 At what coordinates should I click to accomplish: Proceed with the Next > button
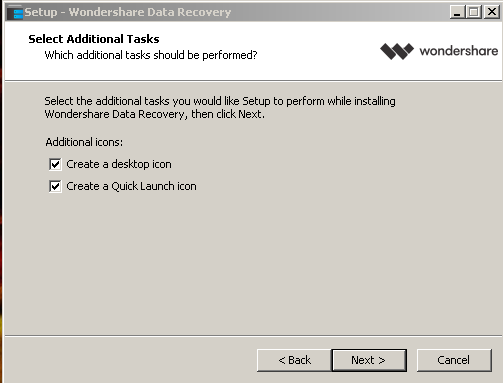click(x=369, y=360)
